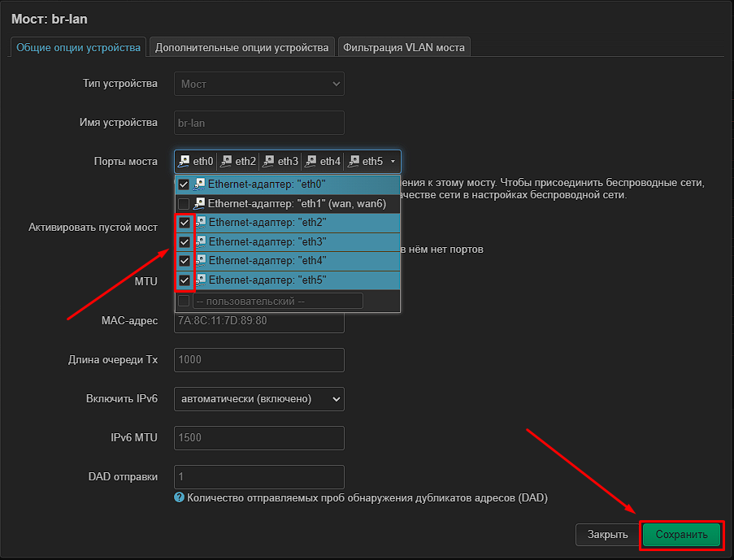734x560 pixels.
Task: Focus the Длина очереди Tx input field
Action: pos(259,359)
